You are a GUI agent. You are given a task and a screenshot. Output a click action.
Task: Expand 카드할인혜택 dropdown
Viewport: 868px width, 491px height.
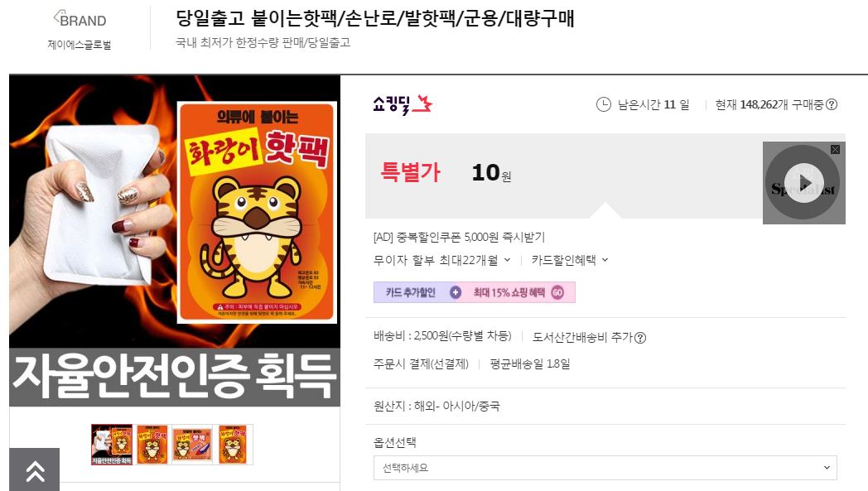[x=570, y=260]
